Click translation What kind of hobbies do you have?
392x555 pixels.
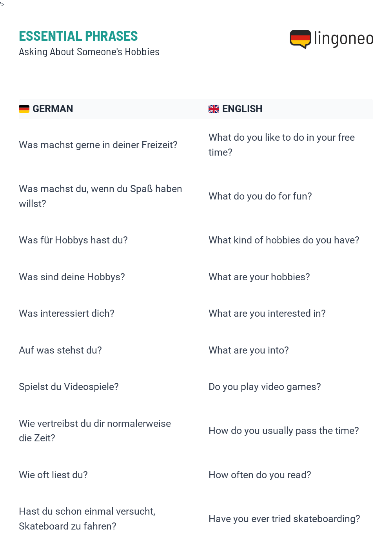pyautogui.click(x=284, y=240)
